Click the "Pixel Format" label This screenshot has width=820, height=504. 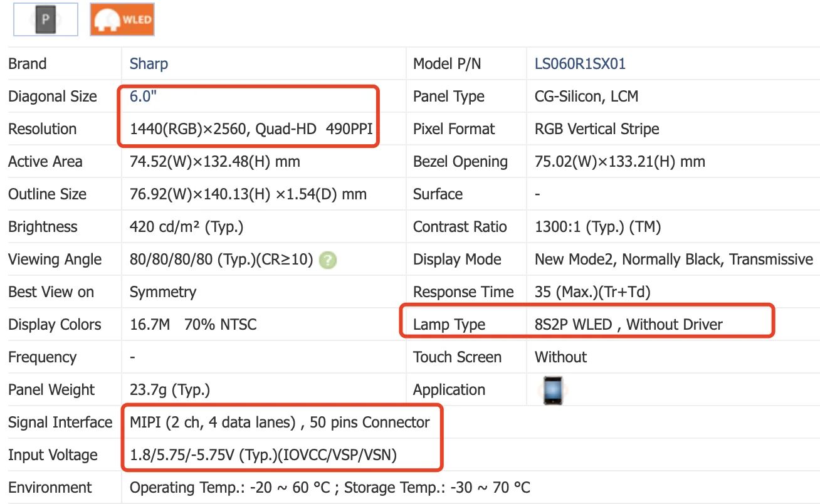(x=454, y=129)
